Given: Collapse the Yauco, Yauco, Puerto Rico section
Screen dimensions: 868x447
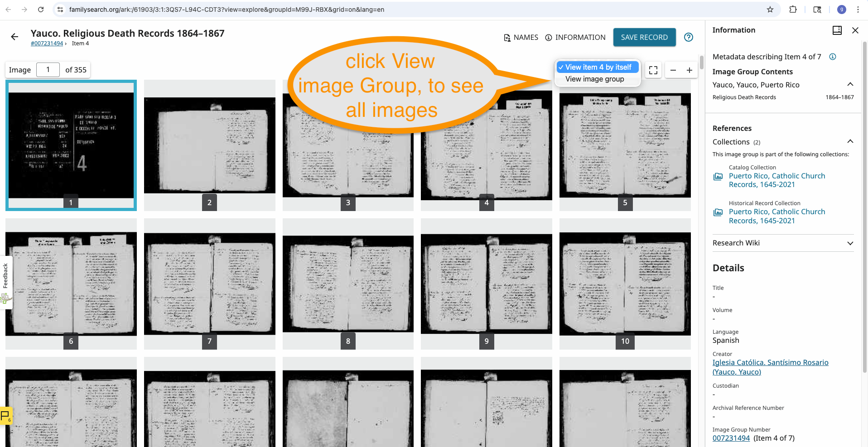Looking at the screenshot, I should click(x=850, y=84).
